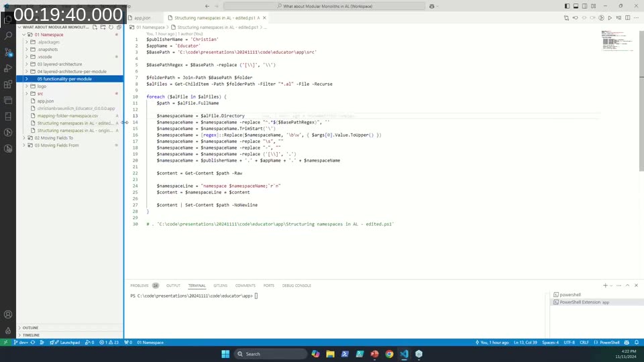This screenshot has width=644, height=362.
Task: Expand the 02 Moving Fields To folder
Action: [x=24, y=138]
